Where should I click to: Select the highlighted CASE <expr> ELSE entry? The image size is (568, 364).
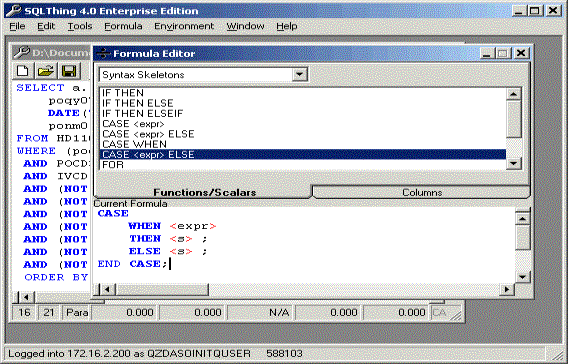[x=303, y=154]
